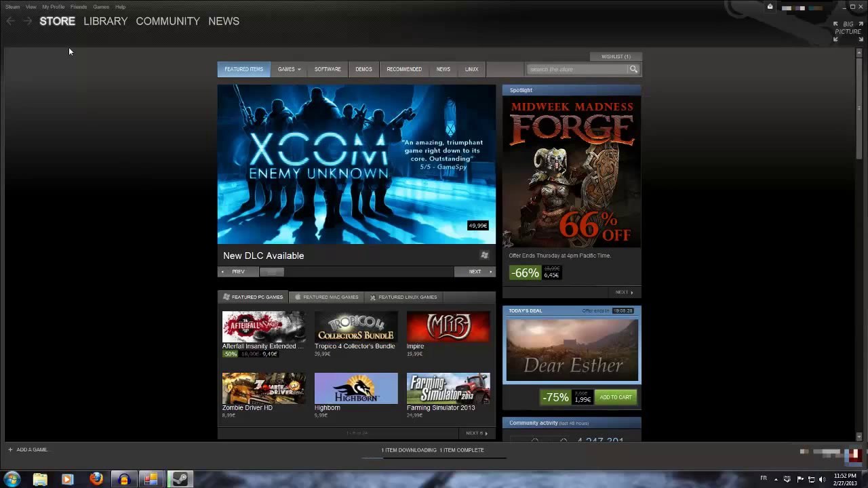Click the colorful taskbar icon next to Steam
This screenshot has height=488, width=868.
(x=151, y=479)
